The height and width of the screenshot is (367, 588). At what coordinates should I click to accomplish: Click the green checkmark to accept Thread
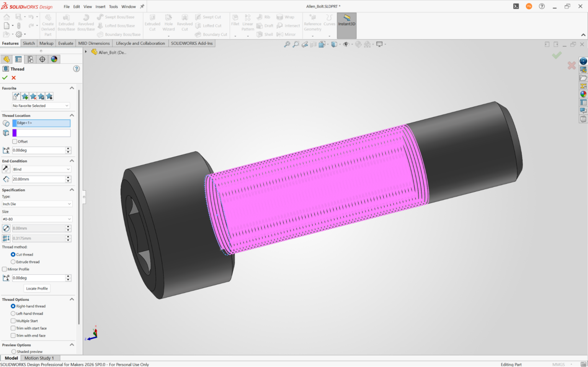(x=5, y=78)
